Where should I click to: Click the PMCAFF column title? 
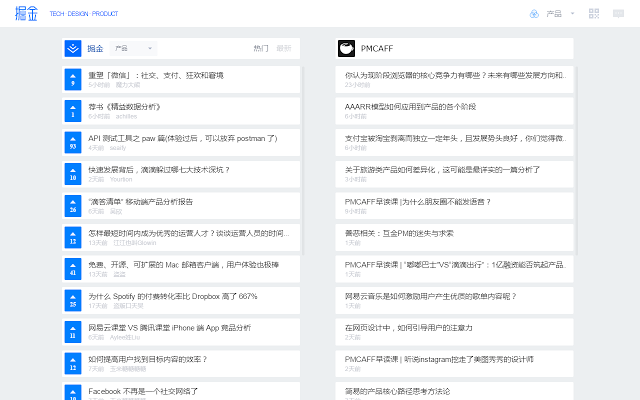pyautogui.click(x=377, y=49)
